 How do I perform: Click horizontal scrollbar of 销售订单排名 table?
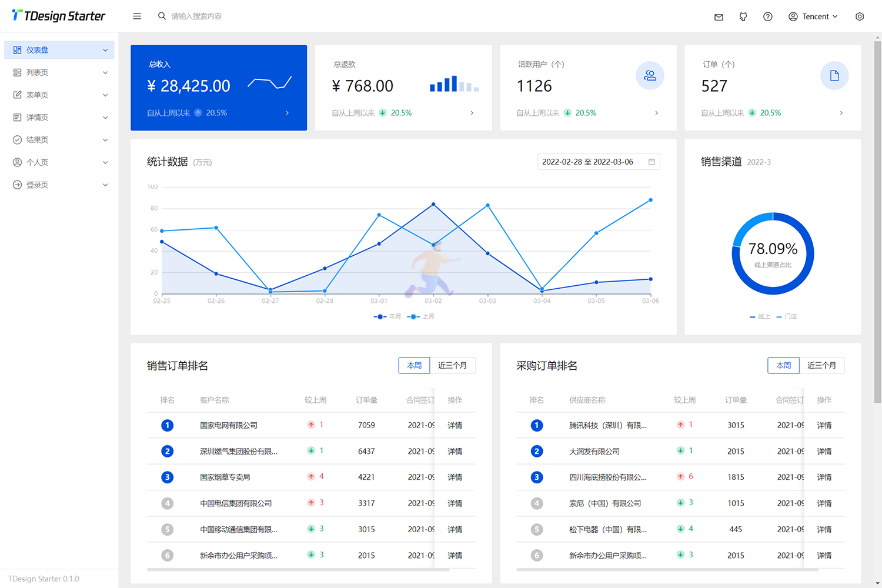(x=298, y=569)
